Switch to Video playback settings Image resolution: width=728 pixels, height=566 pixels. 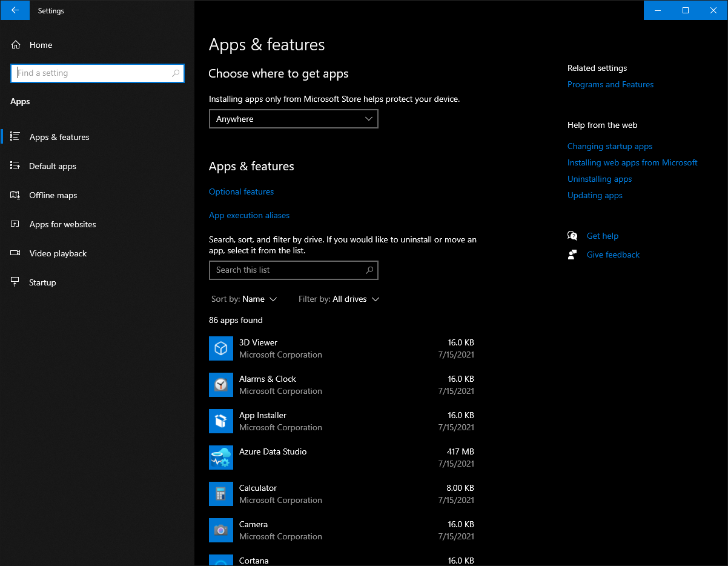(97, 253)
